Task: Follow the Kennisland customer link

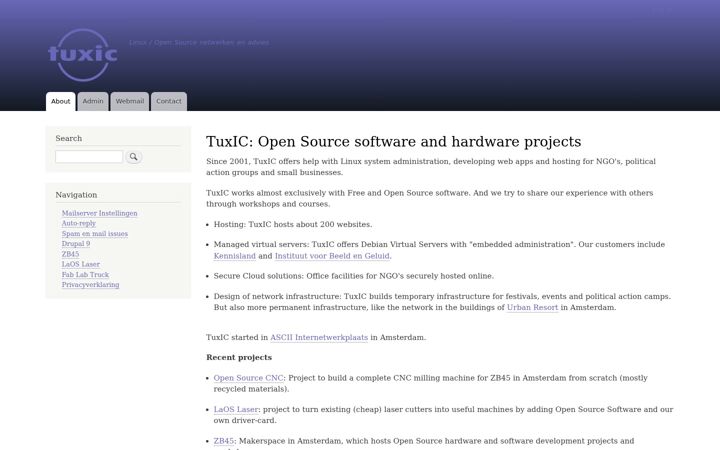Action: 235,256
